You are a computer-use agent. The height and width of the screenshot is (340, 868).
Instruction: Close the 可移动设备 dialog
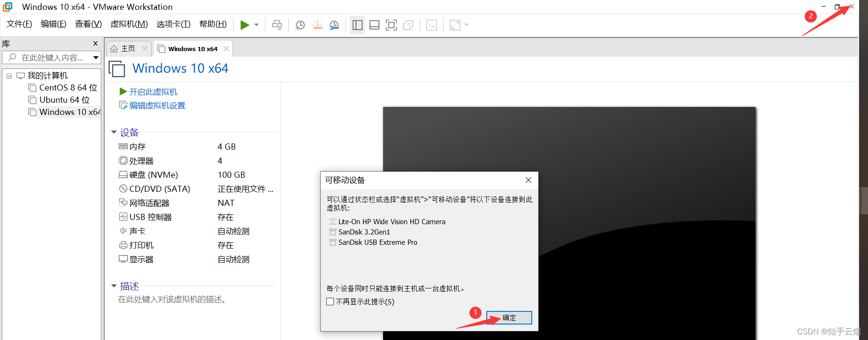click(x=528, y=180)
